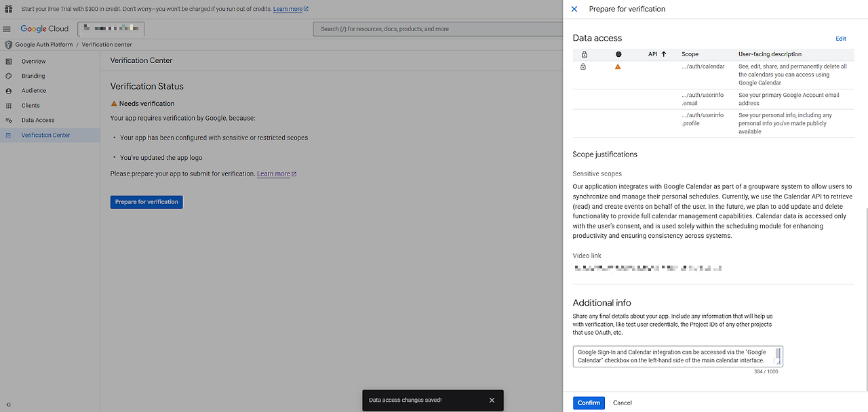The image size is (868, 412).
Task: Click the sensitive or restricted scopes reason
Action: coord(214,138)
